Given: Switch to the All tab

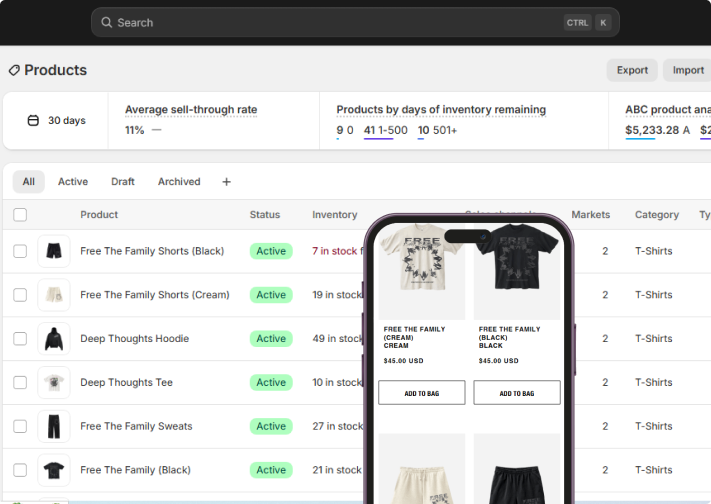Looking at the screenshot, I should pos(29,182).
